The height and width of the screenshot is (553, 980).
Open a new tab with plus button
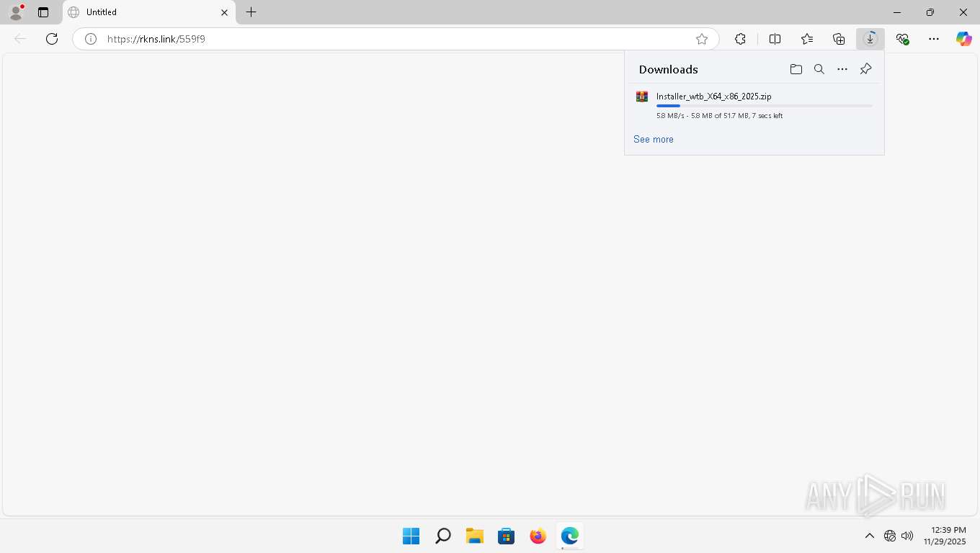click(251, 12)
